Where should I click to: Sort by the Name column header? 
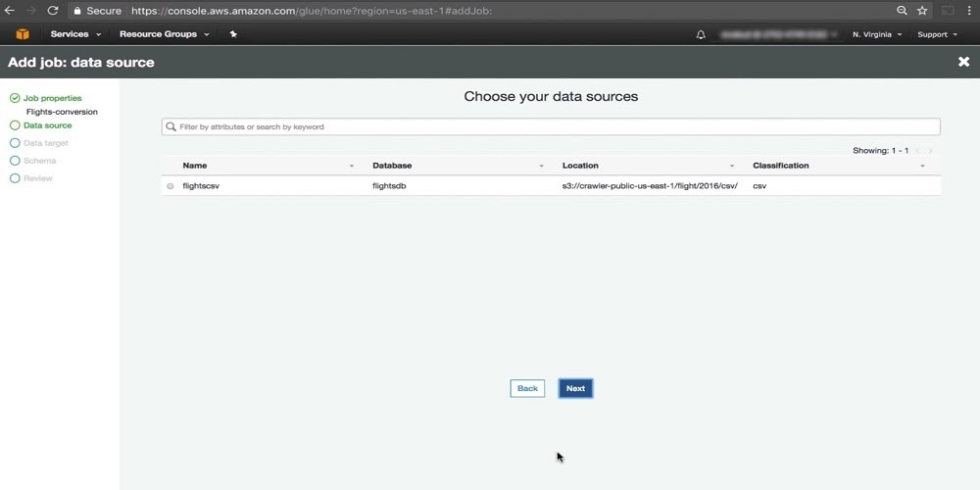(x=195, y=166)
